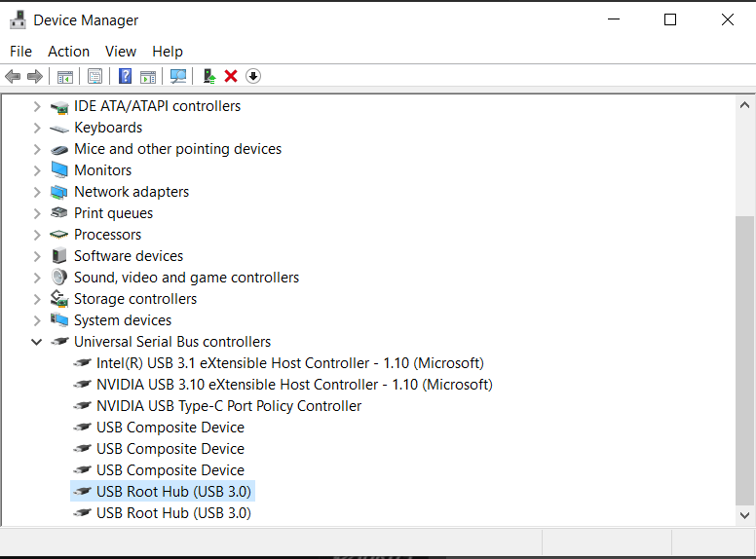Click the Update device driver icon
756x559 pixels.
pos(209,76)
